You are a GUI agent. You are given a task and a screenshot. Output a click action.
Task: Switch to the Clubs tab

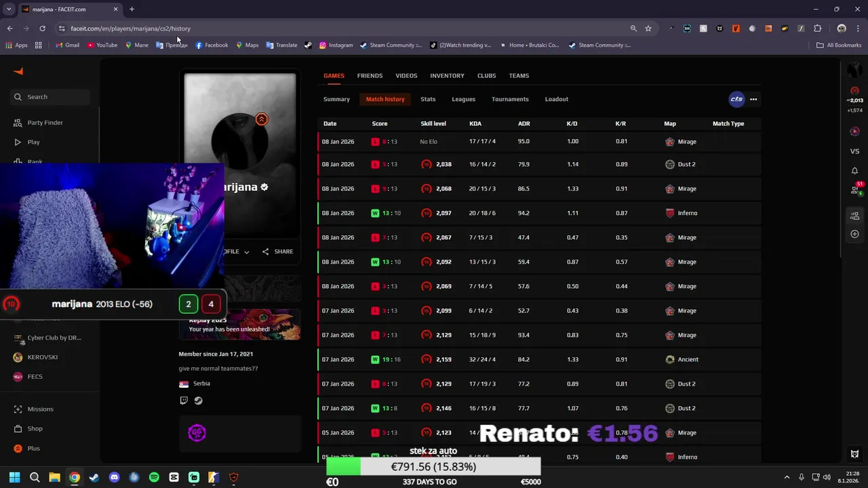pyautogui.click(x=486, y=76)
